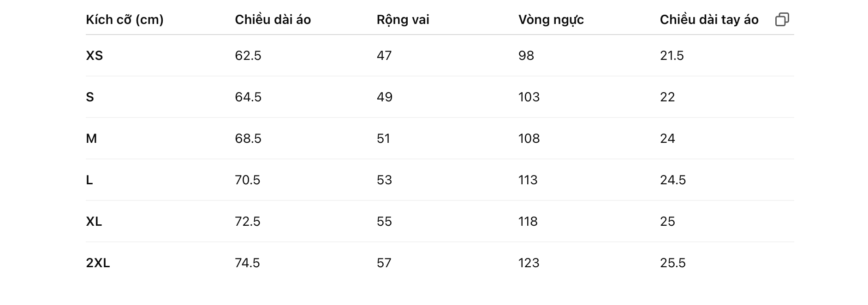Click the 62.5 length cell for XS
Viewport: 868px width, 305px height.
point(248,56)
